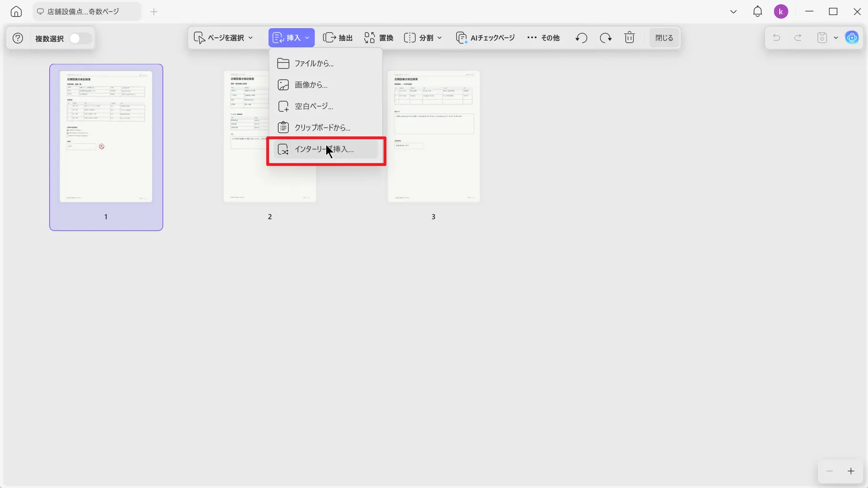Delete selected page with trash icon
The height and width of the screenshot is (488, 868).
tap(630, 38)
